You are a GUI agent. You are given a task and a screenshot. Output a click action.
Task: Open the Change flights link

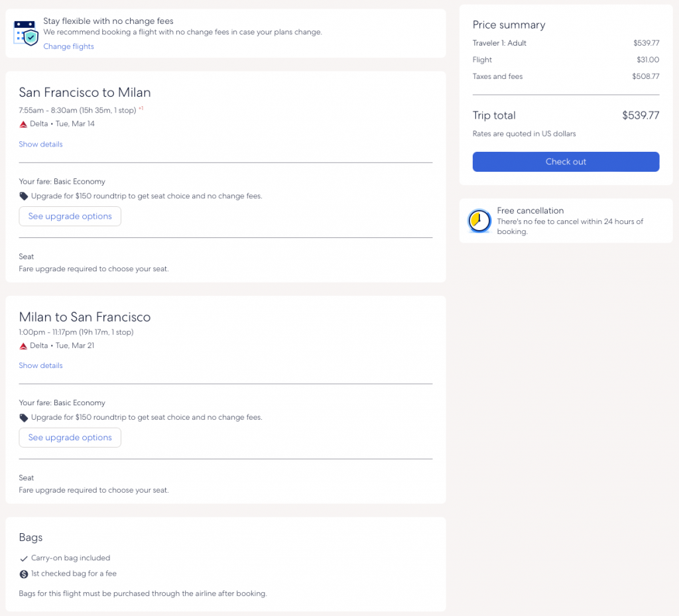(68, 46)
